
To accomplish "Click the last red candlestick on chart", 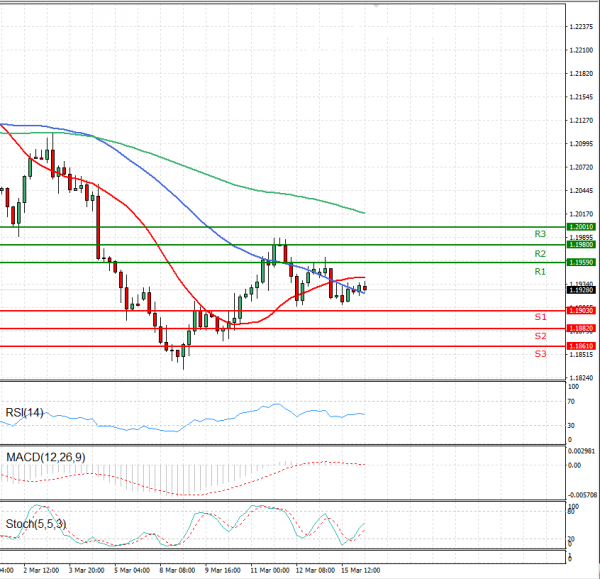I will pyautogui.click(x=365, y=288).
